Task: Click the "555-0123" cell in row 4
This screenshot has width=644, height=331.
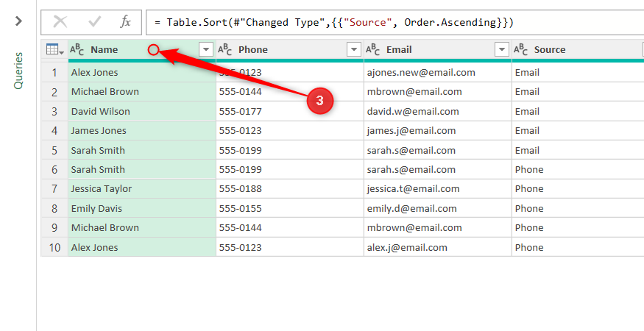Action: (289, 131)
